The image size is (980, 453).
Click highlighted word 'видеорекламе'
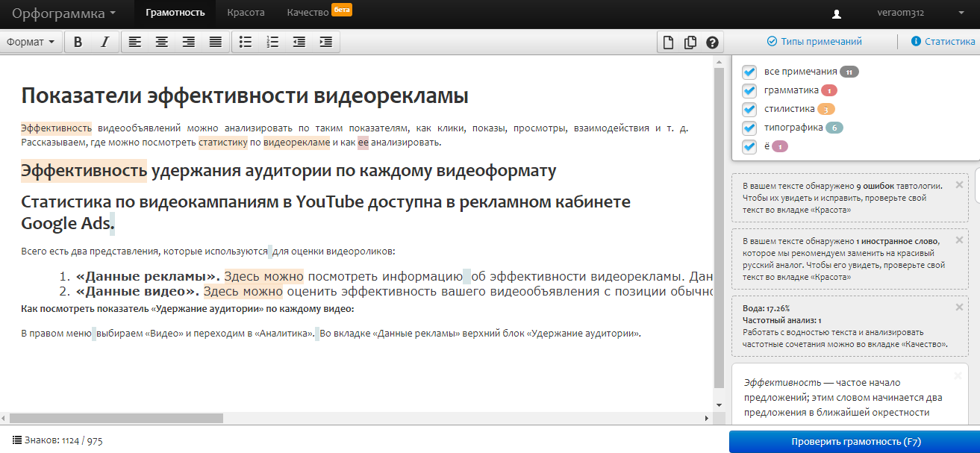[296, 142]
